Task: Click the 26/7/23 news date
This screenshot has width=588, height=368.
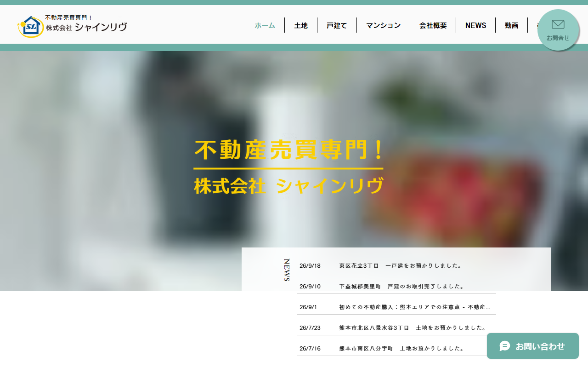Action: [310, 328]
